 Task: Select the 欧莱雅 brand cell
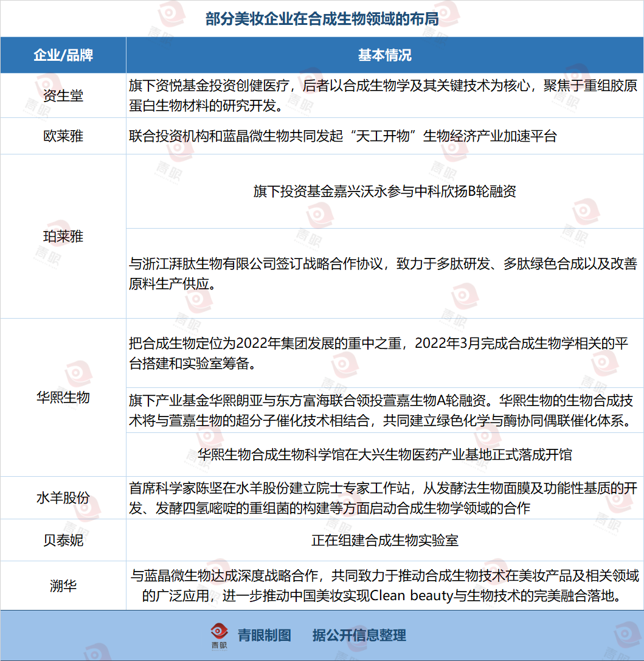[x=63, y=136]
